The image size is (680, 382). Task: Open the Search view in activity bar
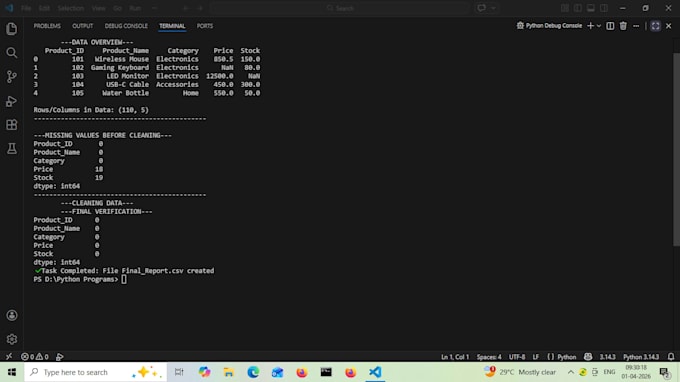pos(12,52)
